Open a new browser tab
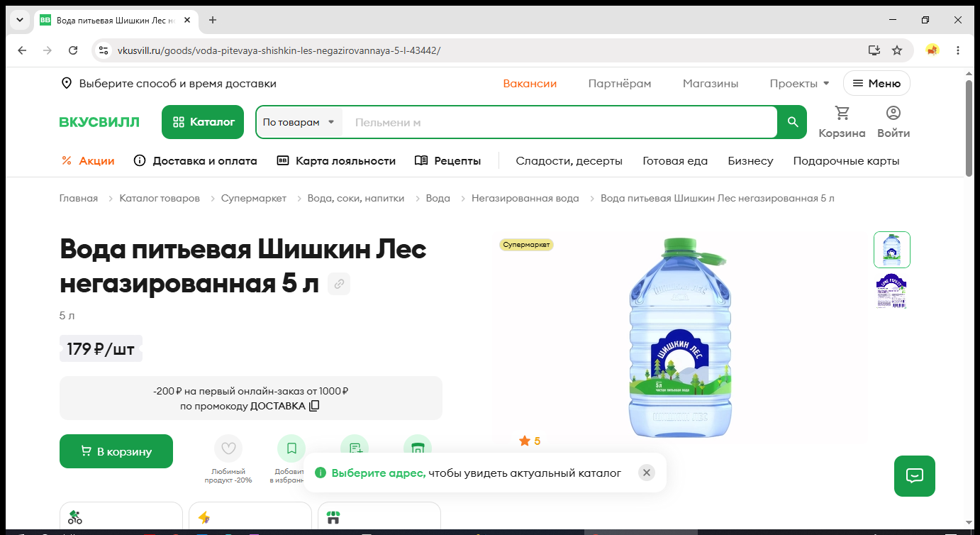 tap(213, 20)
